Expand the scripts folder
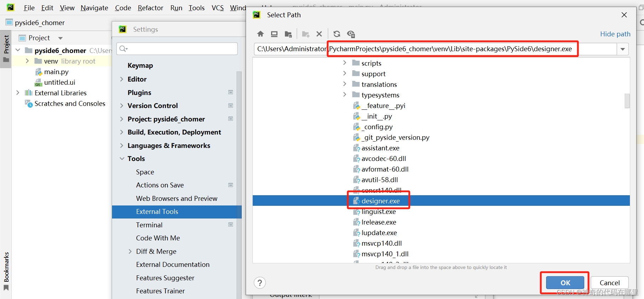644x299 pixels. (345, 63)
